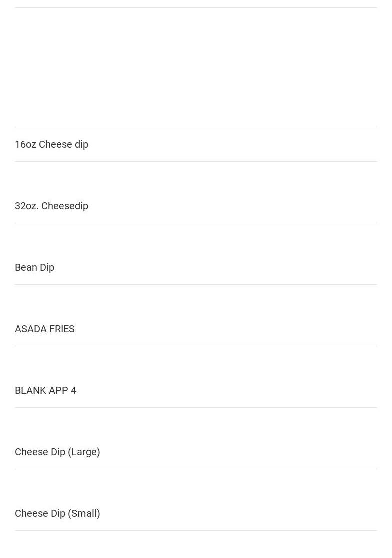The width and height of the screenshot is (392, 558).
Task: Pick Cheese Dip (Large) from the list
Action: tap(57, 452)
